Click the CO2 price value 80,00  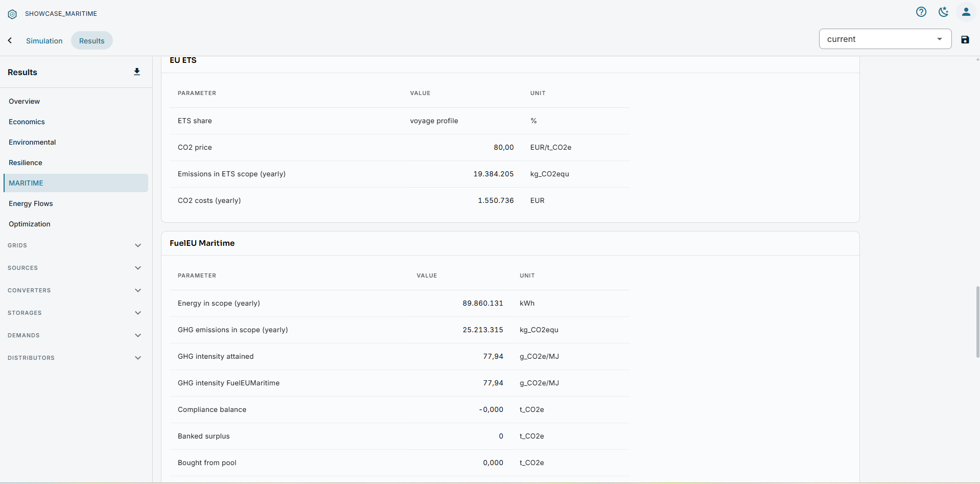[503, 147]
